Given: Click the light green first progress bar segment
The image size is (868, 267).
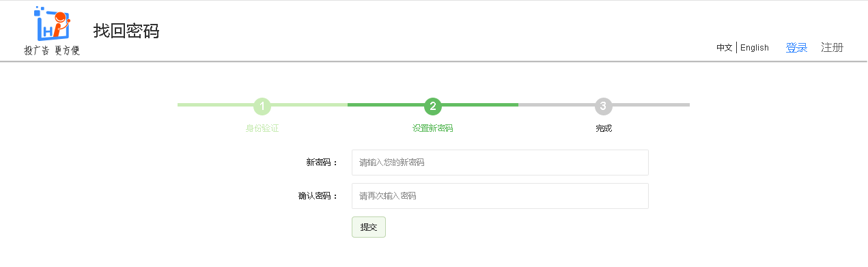Looking at the screenshot, I should pos(215,105).
